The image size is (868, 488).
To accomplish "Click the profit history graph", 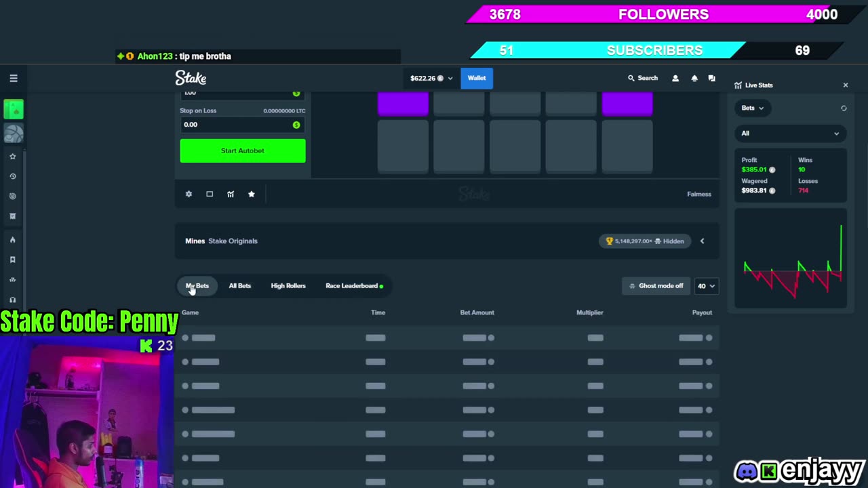I will [x=791, y=259].
